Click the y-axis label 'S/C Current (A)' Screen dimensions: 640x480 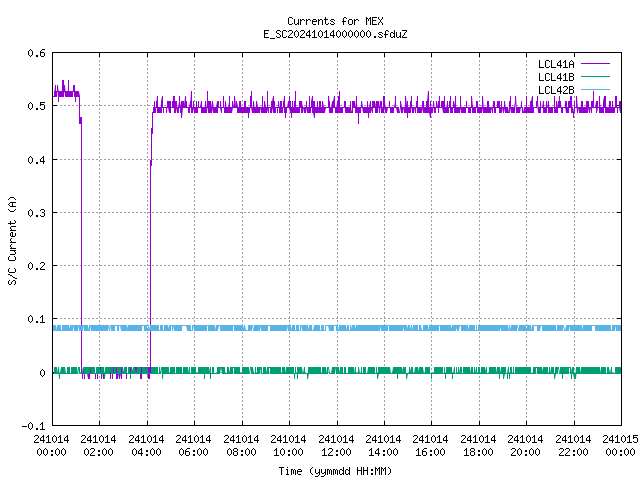pyautogui.click(x=12, y=240)
